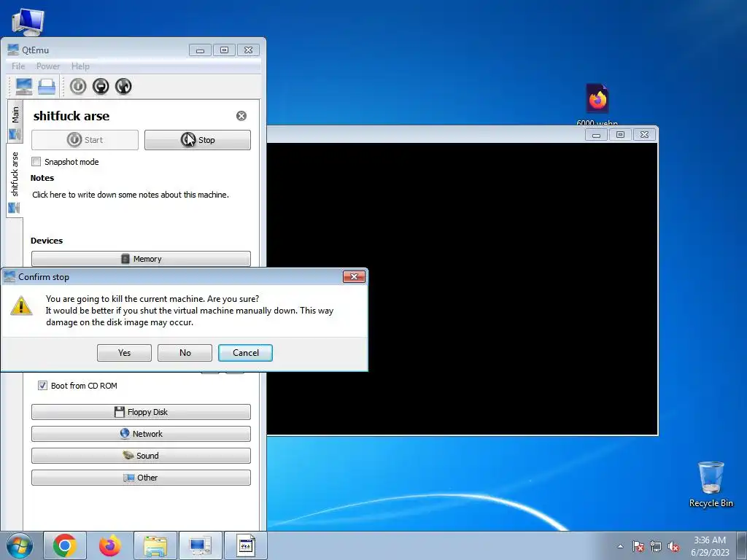Click the taskbar clock showing 3:36 AM
The height and width of the screenshot is (560, 747).
click(710, 546)
